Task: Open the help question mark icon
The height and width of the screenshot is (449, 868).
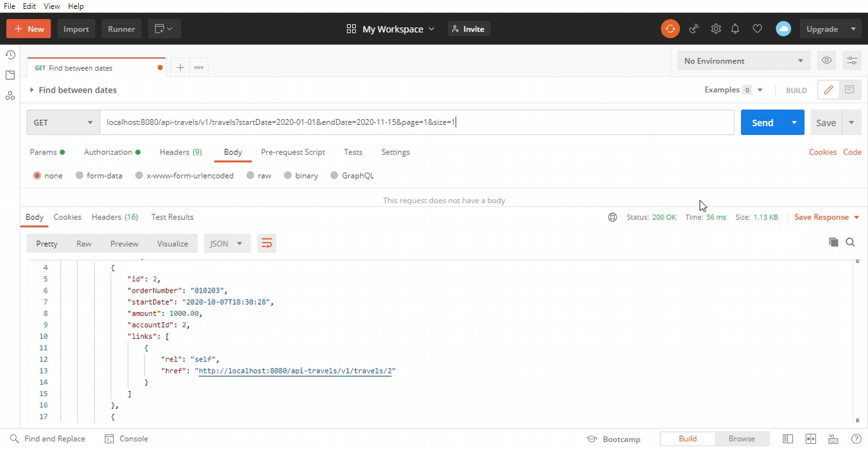Action: [x=856, y=439]
